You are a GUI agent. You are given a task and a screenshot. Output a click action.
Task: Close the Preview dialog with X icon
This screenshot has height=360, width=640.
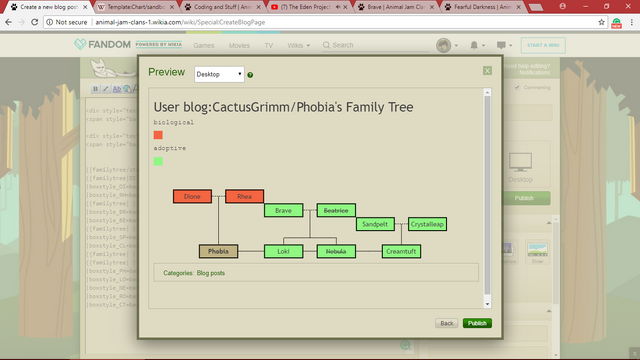(487, 71)
